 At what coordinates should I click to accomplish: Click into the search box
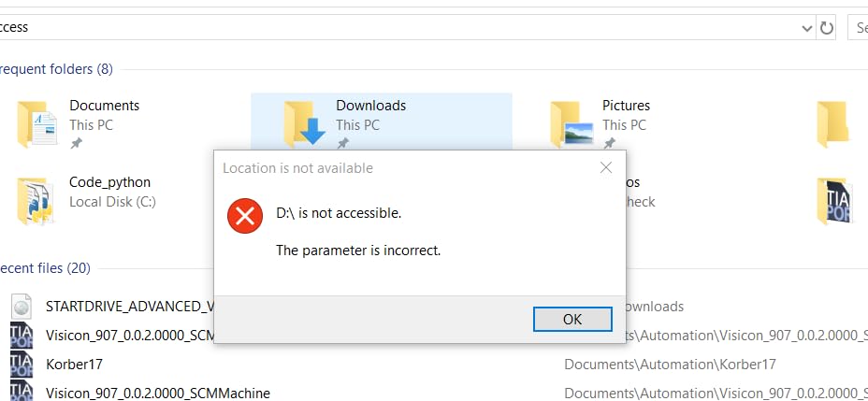[858, 28]
